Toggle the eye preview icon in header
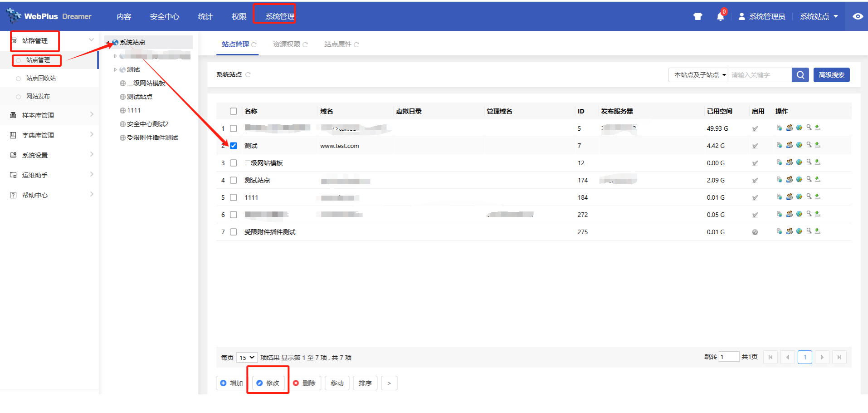This screenshot has height=413, width=868. point(857,16)
